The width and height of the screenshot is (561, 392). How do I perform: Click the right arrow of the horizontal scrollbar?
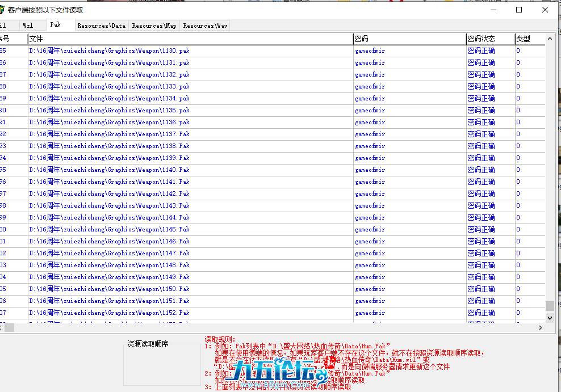pos(541,327)
